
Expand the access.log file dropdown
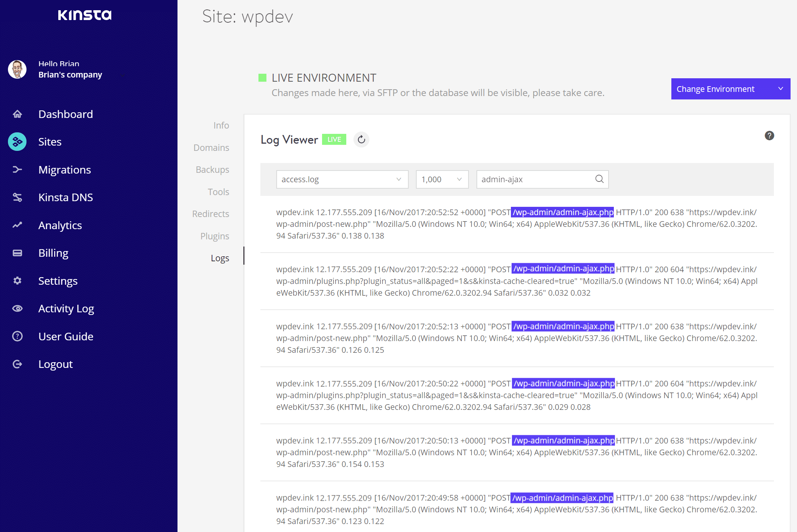click(x=342, y=179)
